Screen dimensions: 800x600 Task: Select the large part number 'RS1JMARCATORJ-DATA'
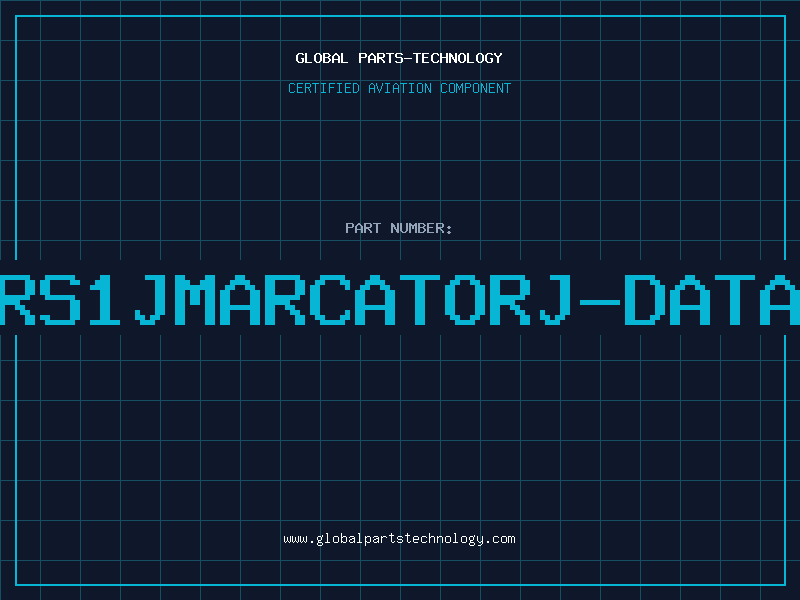point(400,300)
